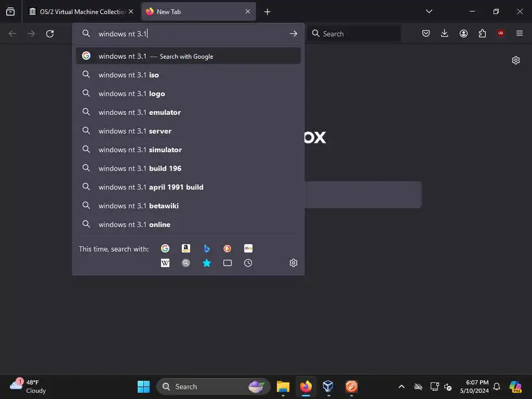Screen dimensions: 532x399
Task: Click the New Tab page search field
Action: [362, 195]
